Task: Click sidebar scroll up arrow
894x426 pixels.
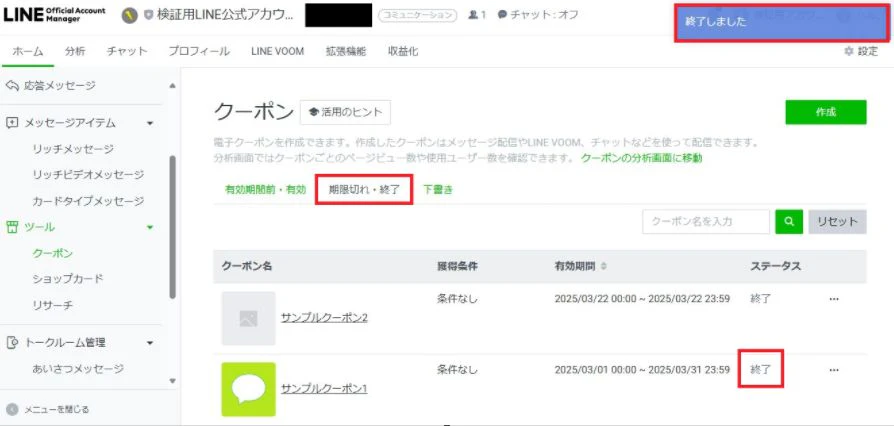Action: pyautogui.click(x=173, y=86)
